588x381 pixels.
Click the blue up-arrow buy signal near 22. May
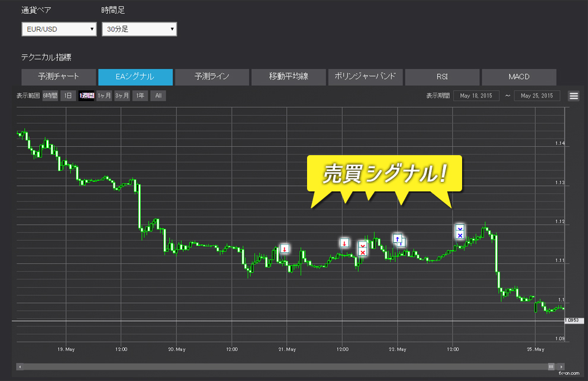(x=397, y=239)
